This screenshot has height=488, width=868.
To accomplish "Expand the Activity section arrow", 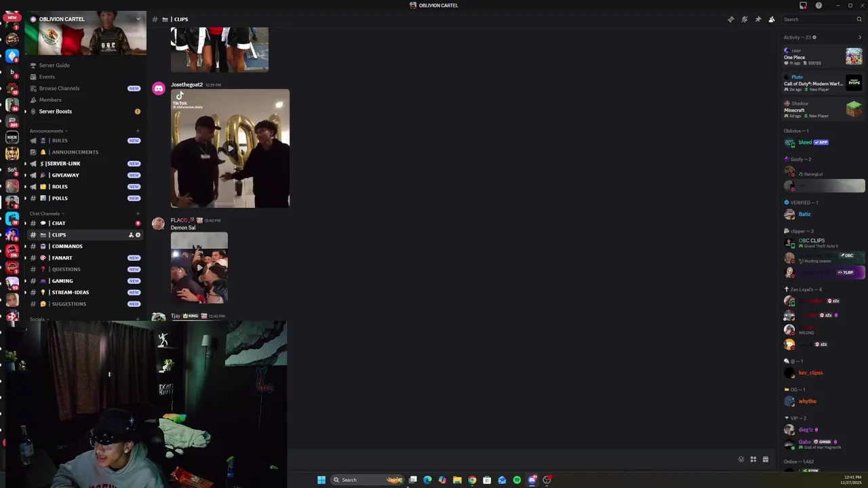I will (860, 37).
